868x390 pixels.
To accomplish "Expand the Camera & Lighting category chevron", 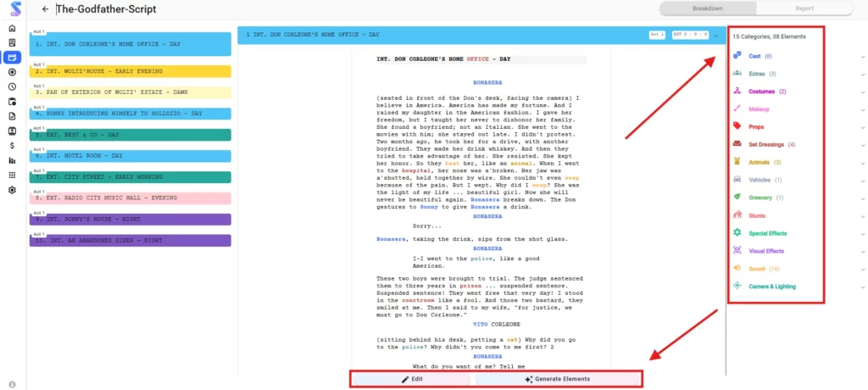I will [862, 287].
